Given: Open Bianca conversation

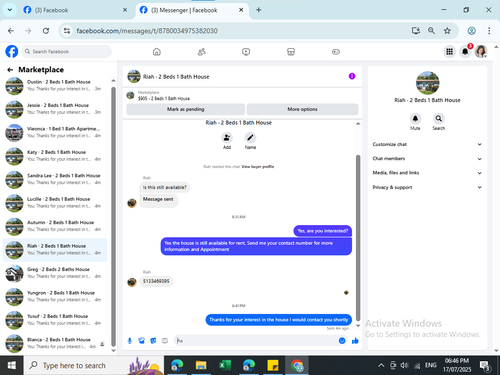Looking at the screenshot, I should tap(55, 343).
